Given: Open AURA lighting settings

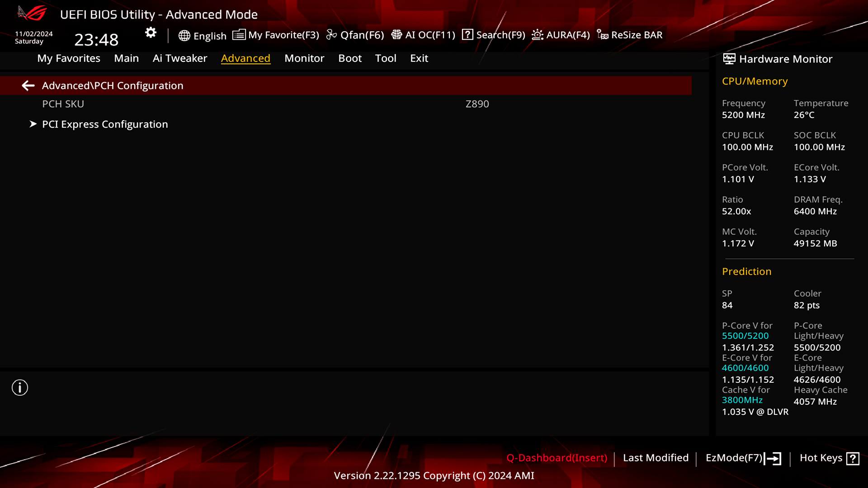Looking at the screenshot, I should (x=561, y=34).
